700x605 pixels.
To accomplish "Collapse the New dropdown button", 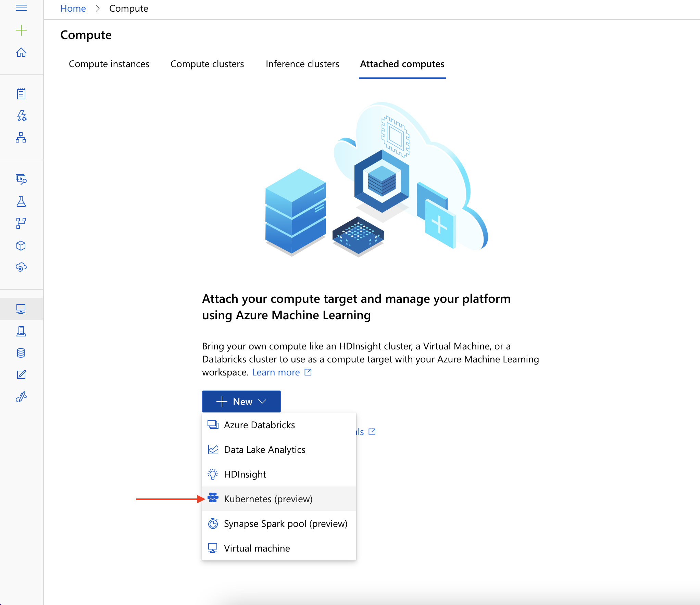I will [x=241, y=402].
